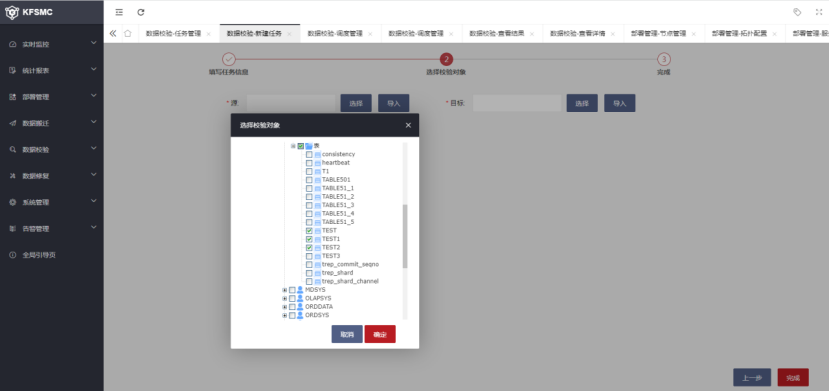This screenshot has width=829, height=392.
Task: Click the fullscreen icon at top right
Action: pos(819,12)
